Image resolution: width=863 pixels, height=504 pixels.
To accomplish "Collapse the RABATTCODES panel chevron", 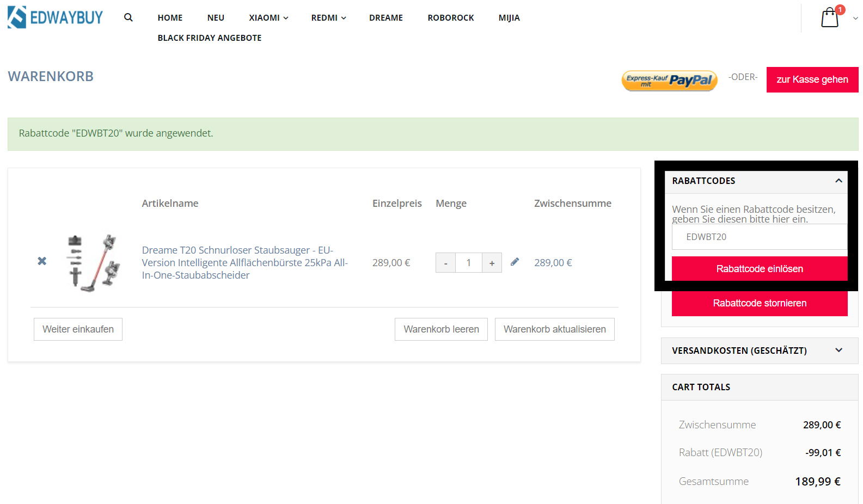I will [838, 181].
